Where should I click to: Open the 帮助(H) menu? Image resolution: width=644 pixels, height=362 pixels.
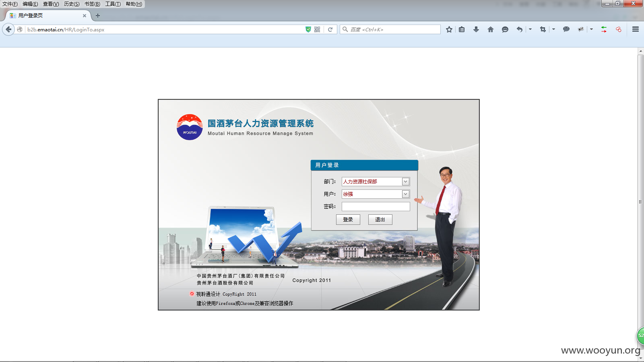pos(134,4)
